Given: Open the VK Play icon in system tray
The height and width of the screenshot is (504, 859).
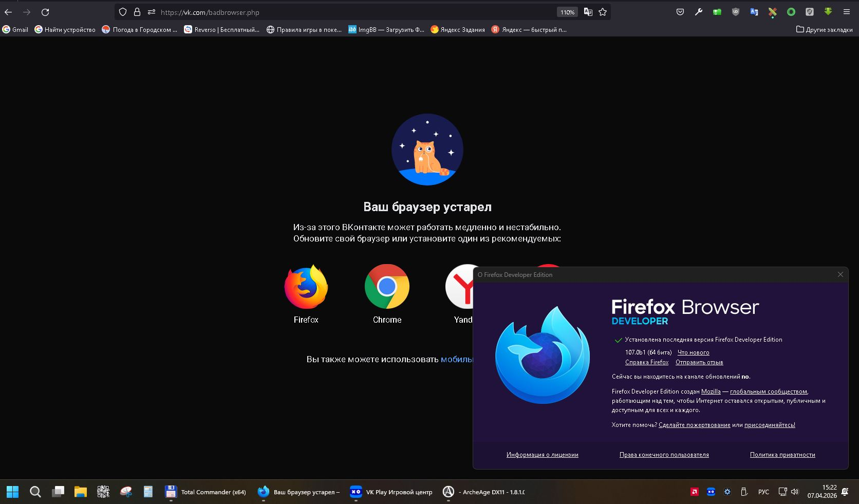Looking at the screenshot, I should 711,492.
